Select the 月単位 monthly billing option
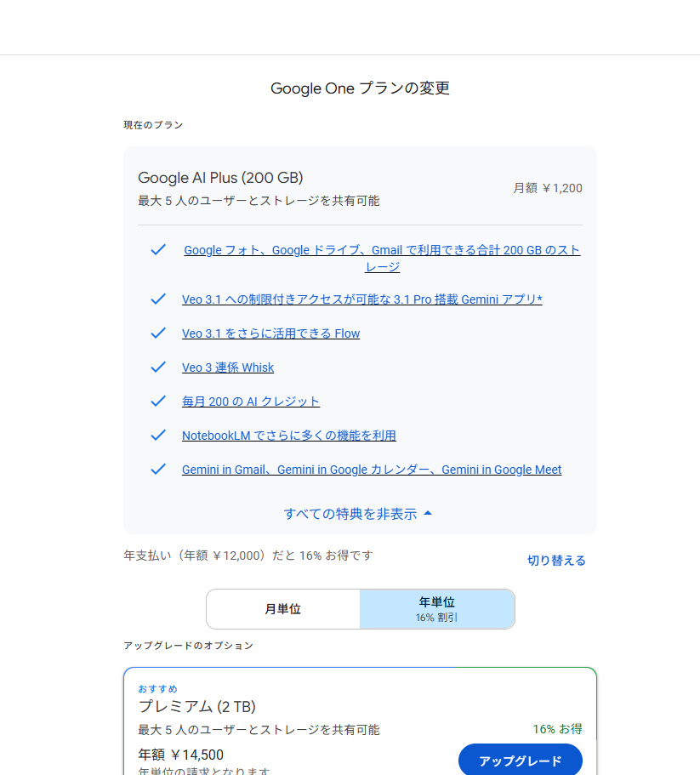This screenshot has width=700, height=775. (282, 609)
